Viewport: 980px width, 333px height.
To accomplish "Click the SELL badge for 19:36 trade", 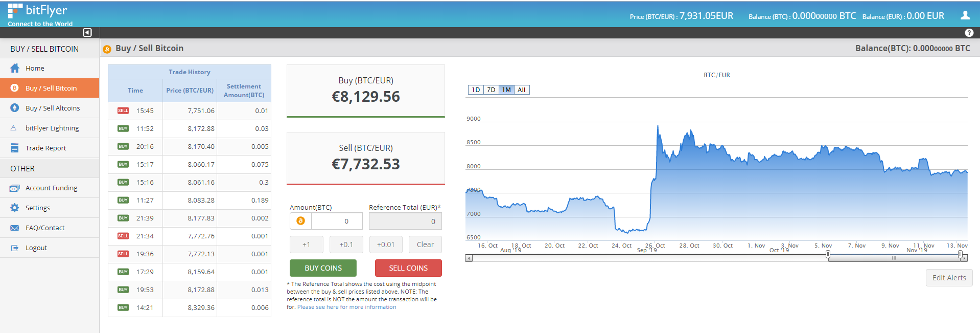I will click(x=123, y=254).
